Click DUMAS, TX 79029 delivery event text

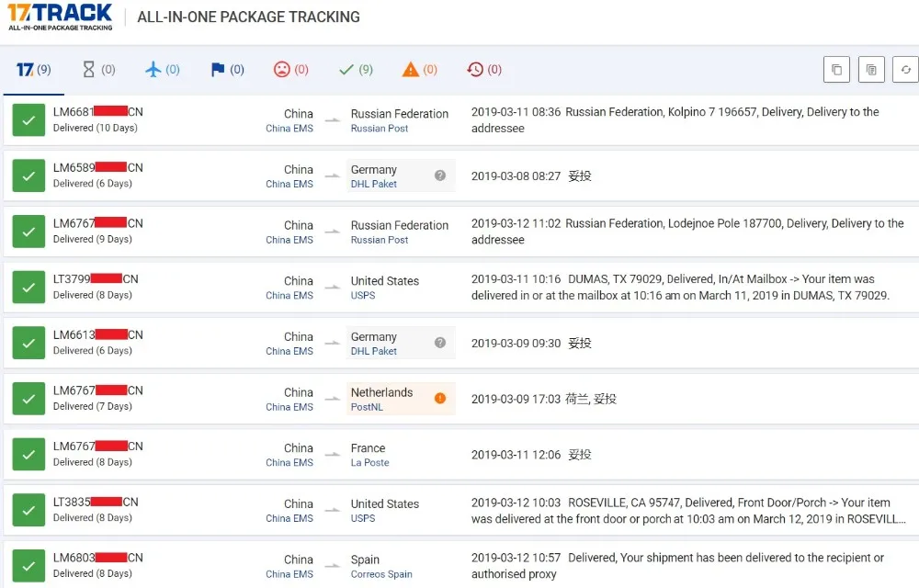(x=680, y=287)
